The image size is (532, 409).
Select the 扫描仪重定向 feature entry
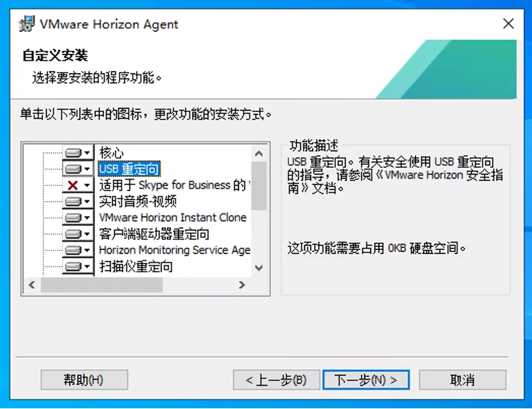click(x=136, y=266)
